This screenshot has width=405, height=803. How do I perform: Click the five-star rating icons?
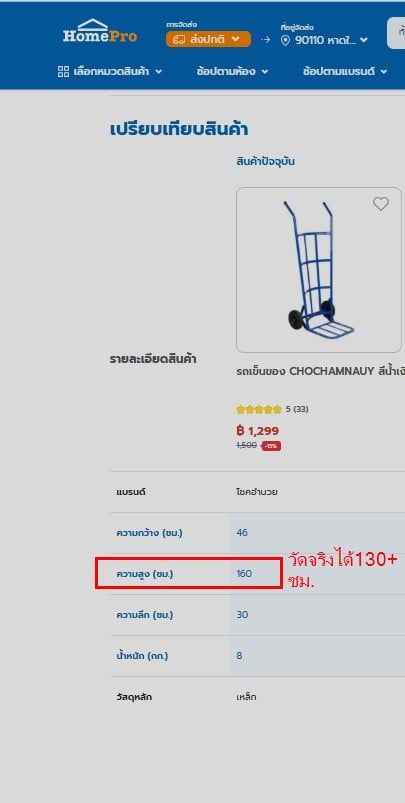259,409
